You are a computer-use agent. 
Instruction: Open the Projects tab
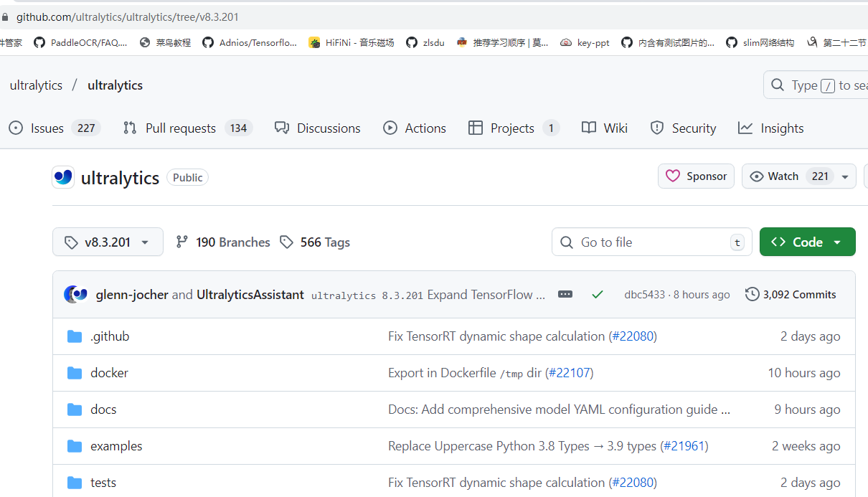[x=514, y=128]
